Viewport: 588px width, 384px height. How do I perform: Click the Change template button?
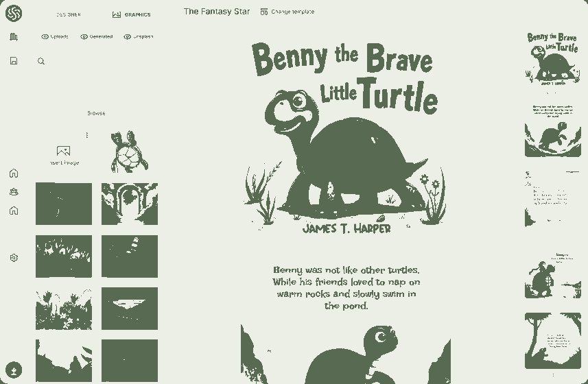pyautogui.click(x=287, y=12)
